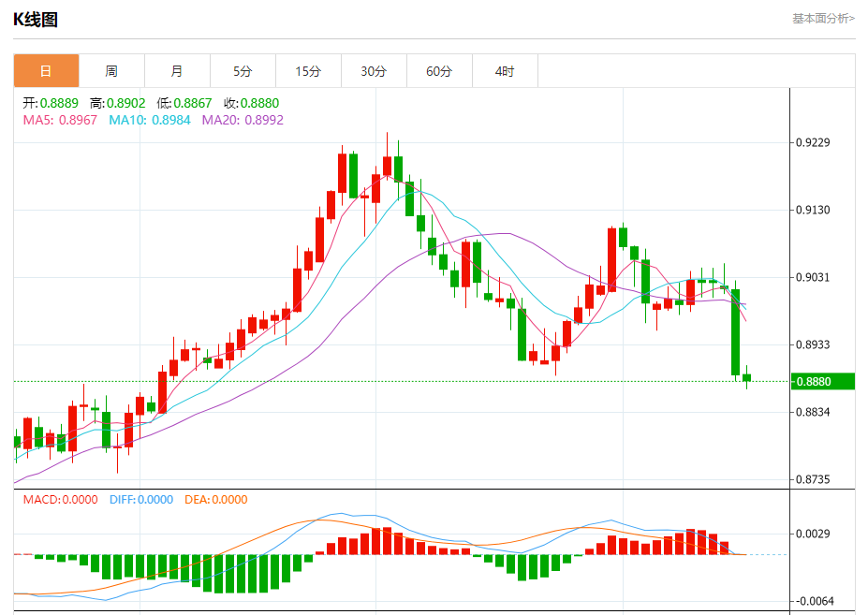Click the 0.9229 price axis label
Image resolution: width=868 pixels, height=615 pixels.
tap(813, 143)
